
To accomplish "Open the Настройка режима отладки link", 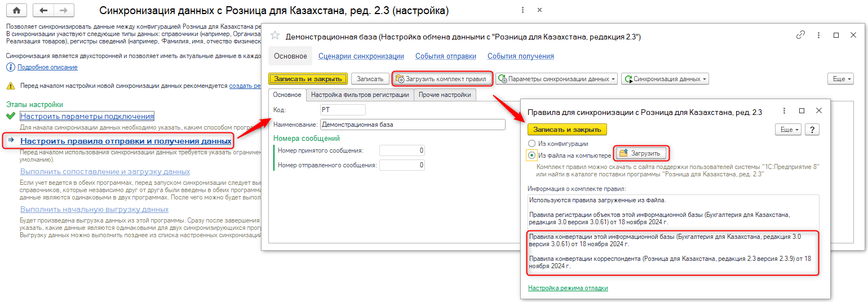I will tap(568, 288).
